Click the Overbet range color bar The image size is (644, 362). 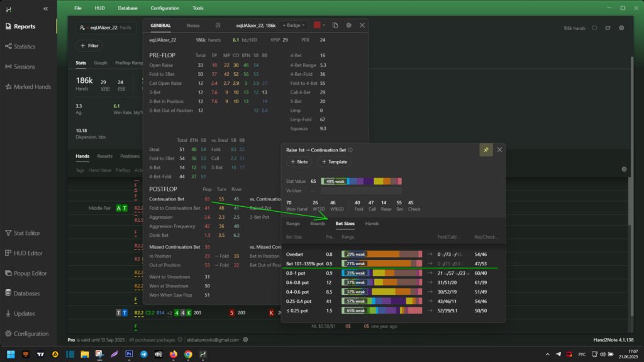tap(381, 254)
